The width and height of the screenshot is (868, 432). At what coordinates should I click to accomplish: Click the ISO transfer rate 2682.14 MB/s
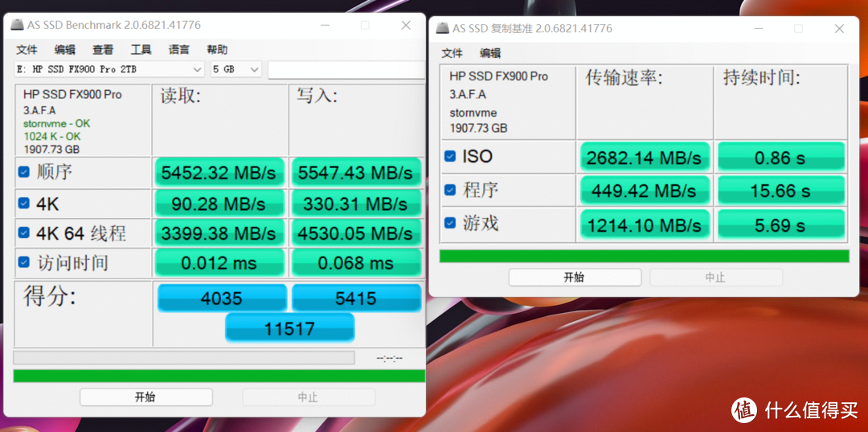pyautogui.click(x=645, y=157)
